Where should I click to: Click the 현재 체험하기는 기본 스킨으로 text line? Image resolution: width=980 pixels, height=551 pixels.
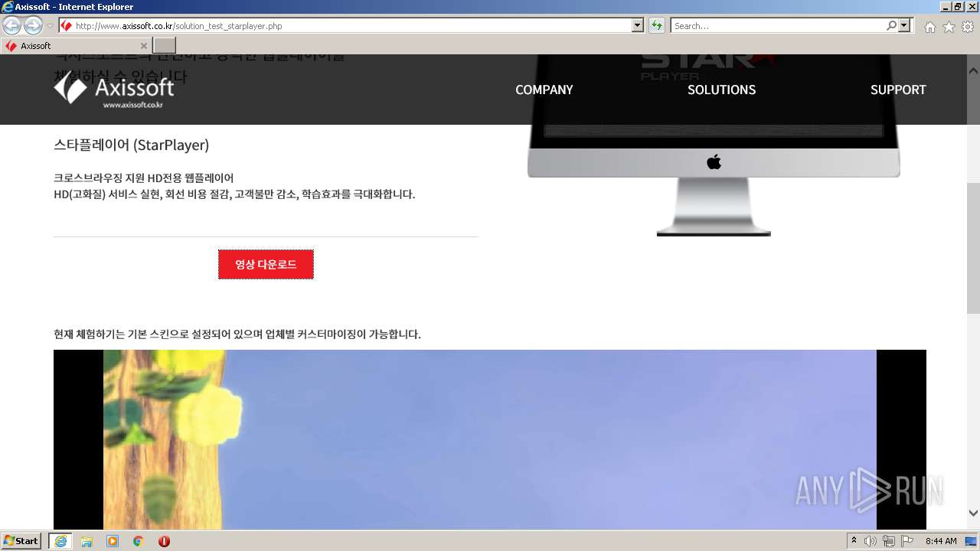(237, 334)
